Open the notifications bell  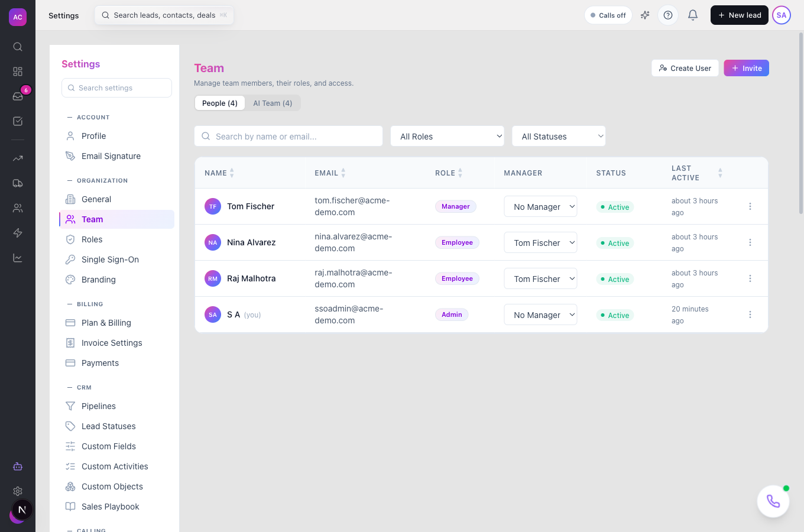point(693,15)
